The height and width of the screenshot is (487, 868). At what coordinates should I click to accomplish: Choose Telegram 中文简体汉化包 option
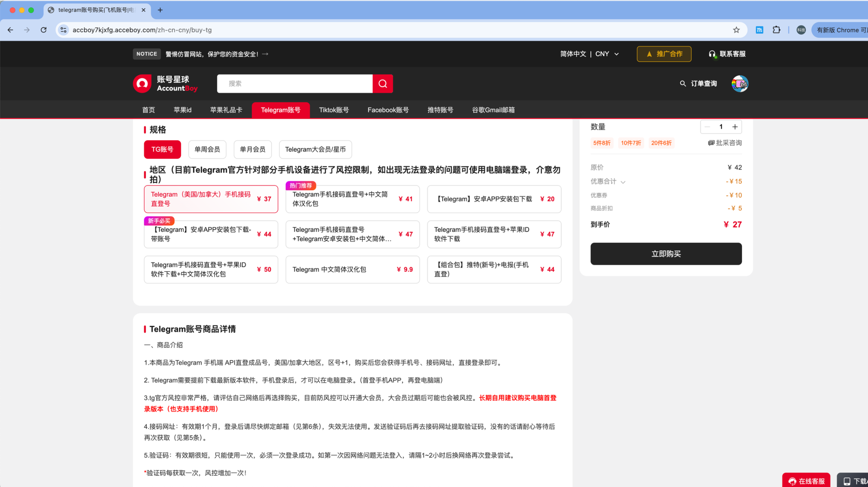point(352,270)
